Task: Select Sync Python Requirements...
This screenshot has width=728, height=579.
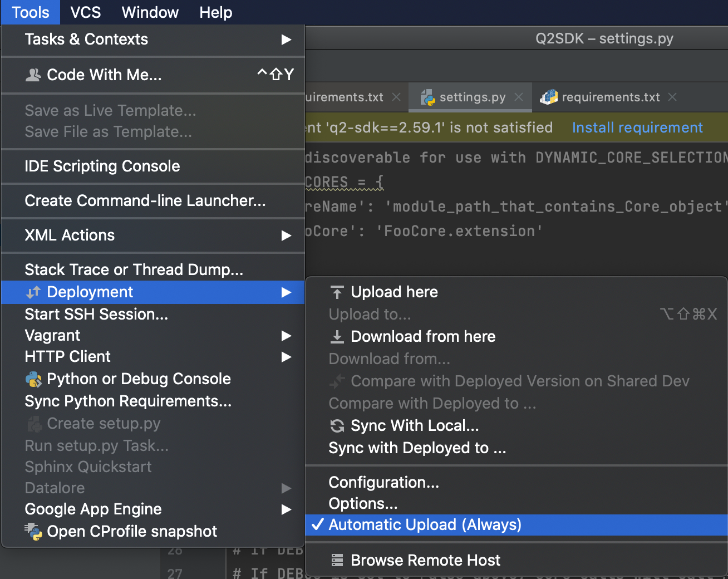Action: click(153, 401)
